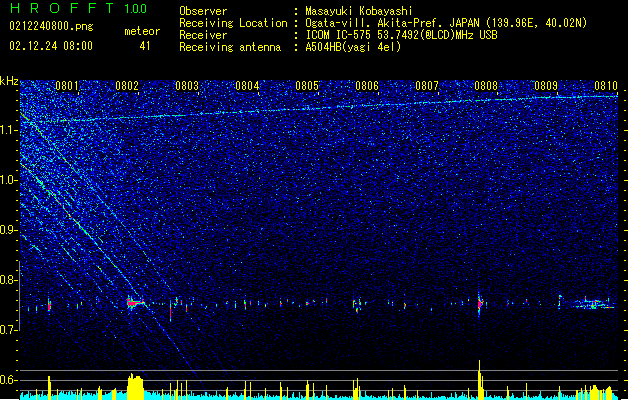Click the 'meteor' label
The width and height of the screenshot is (629, 400).
[142, 31]
